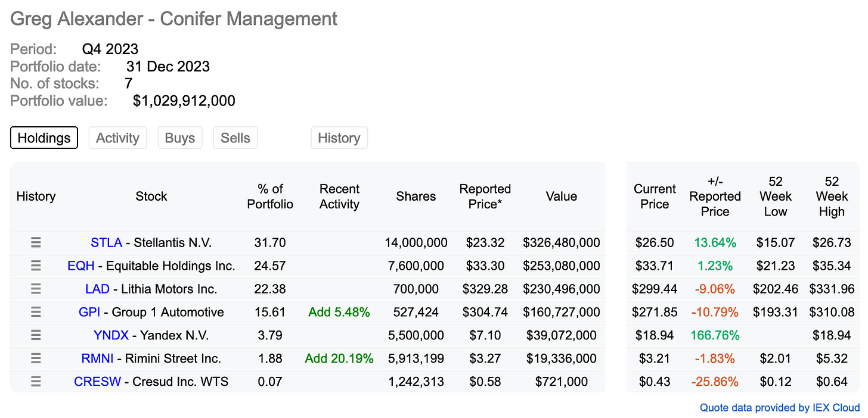The height and width of the screenshot is (418, 868).
Task: Follow the LAD ticker link
Action: [97, 289]
